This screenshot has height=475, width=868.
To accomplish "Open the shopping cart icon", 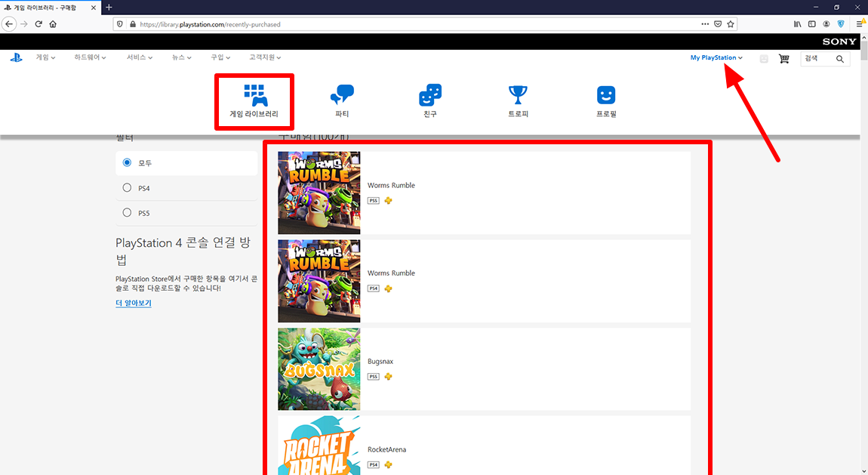I will (784, 59).
